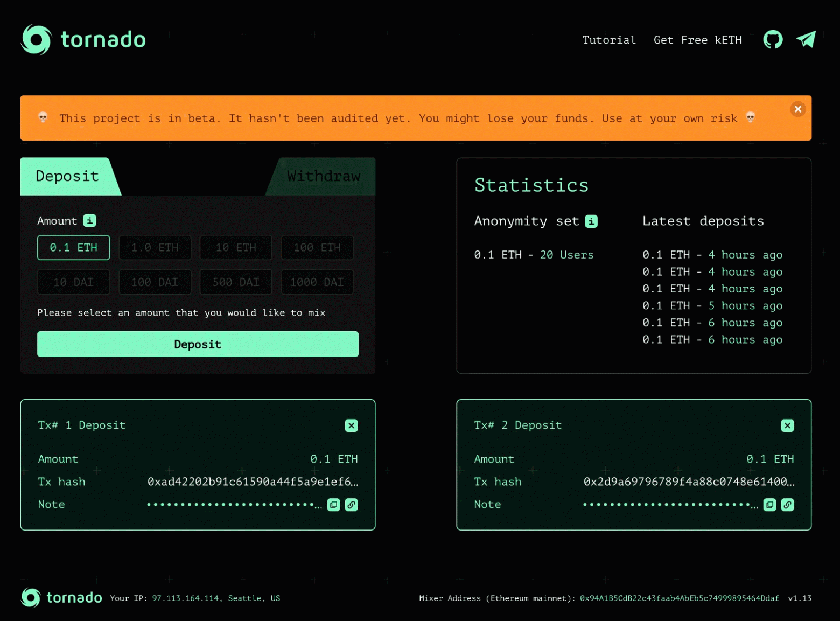Click the 'Tx# 2 Deposit' title

[x=518, y=425]
